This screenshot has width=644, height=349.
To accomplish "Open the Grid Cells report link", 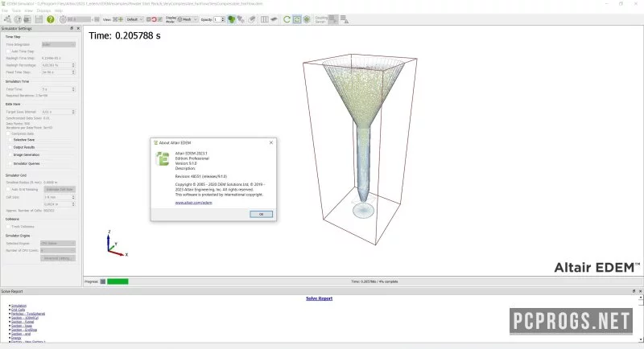I will (18, 310).
